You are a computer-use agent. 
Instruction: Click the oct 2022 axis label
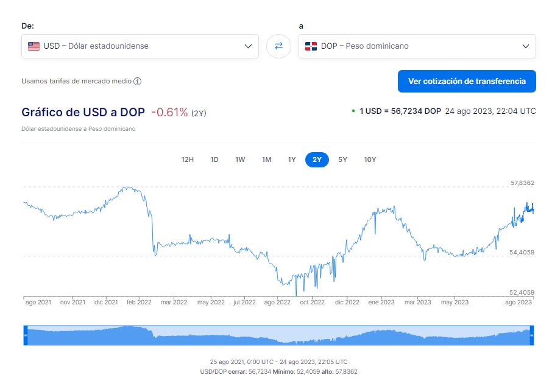coord(313,302)
